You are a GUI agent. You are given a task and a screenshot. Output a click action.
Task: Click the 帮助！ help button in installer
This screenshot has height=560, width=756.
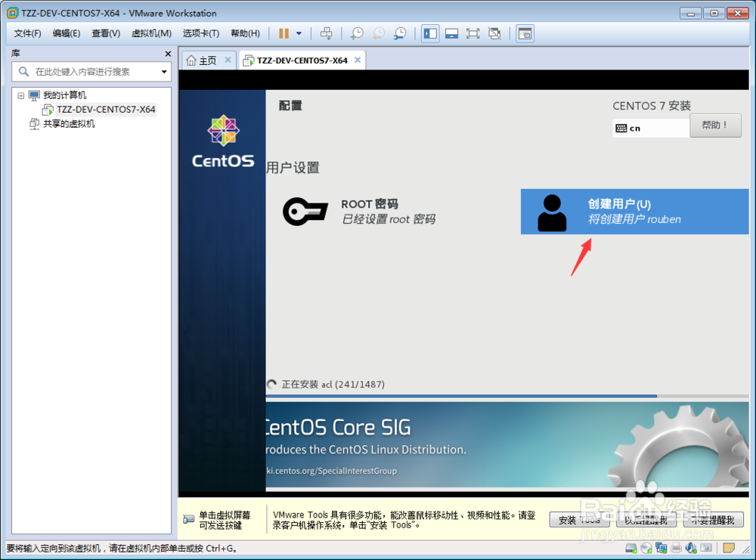click(715, 125)
